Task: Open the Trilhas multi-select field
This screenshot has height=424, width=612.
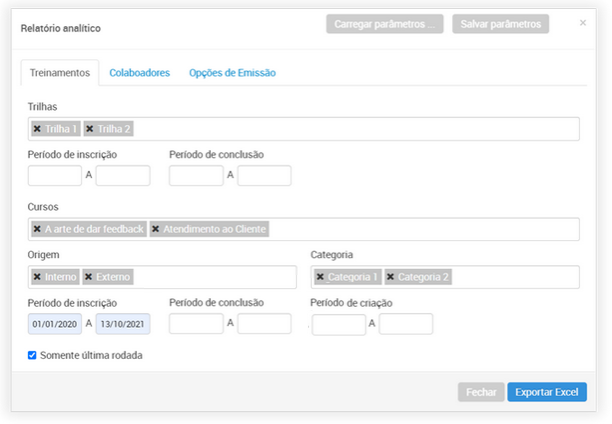Action: click(x=350, y=129)
